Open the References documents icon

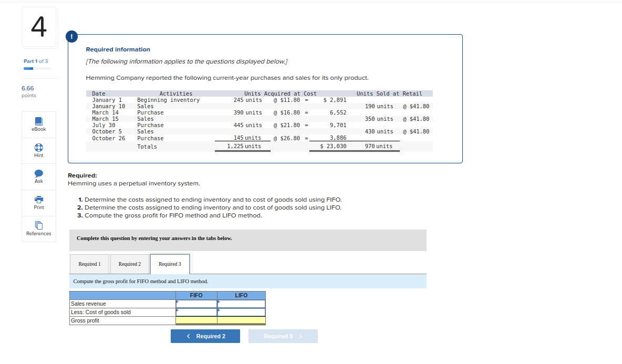point(38,226)
